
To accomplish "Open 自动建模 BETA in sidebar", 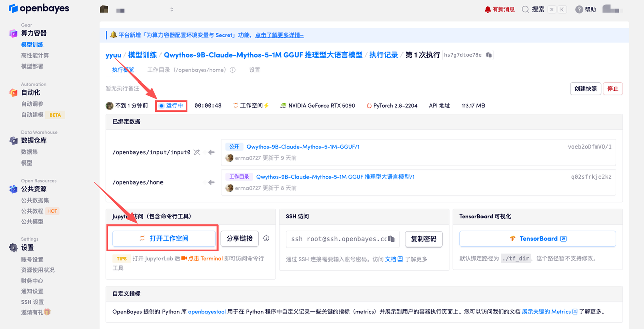I will tap(42, 115).
